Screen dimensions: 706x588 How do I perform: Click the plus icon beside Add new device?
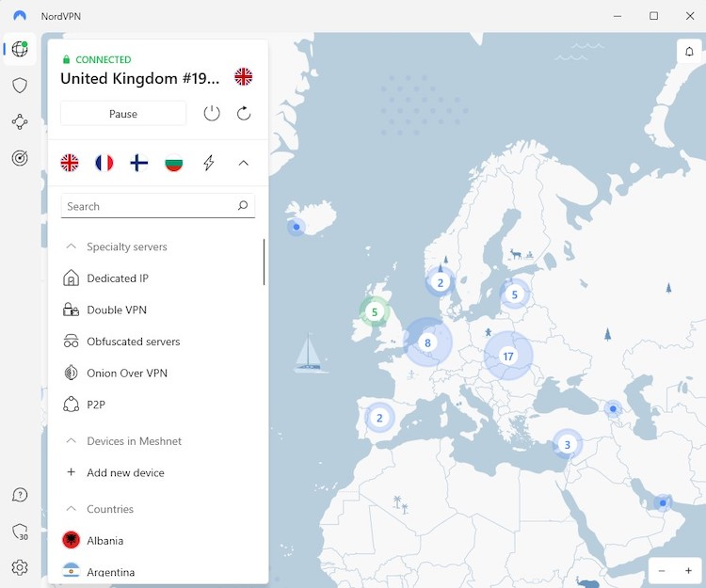(72, 472)
